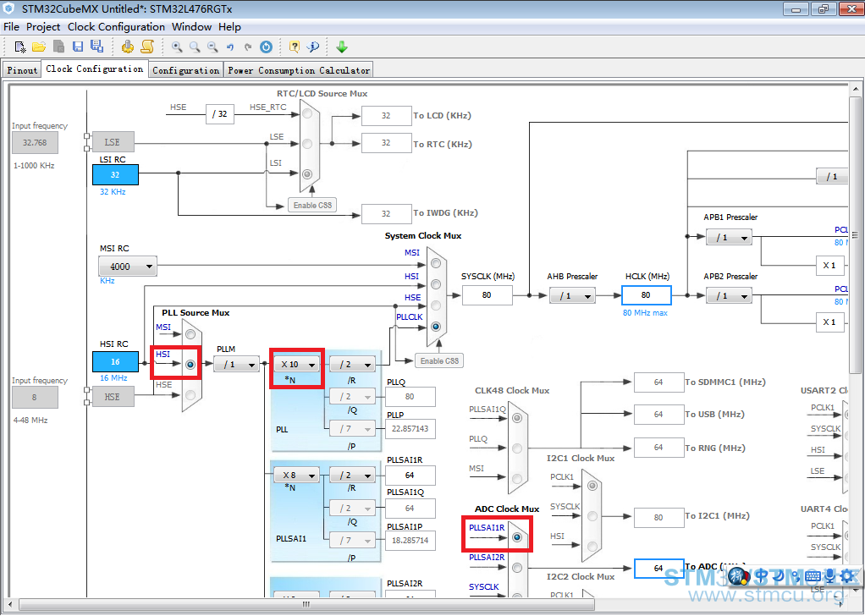Select MSI in the PLL Source Mux
Viewport: 865px width, 616px height.
[190, 334]
